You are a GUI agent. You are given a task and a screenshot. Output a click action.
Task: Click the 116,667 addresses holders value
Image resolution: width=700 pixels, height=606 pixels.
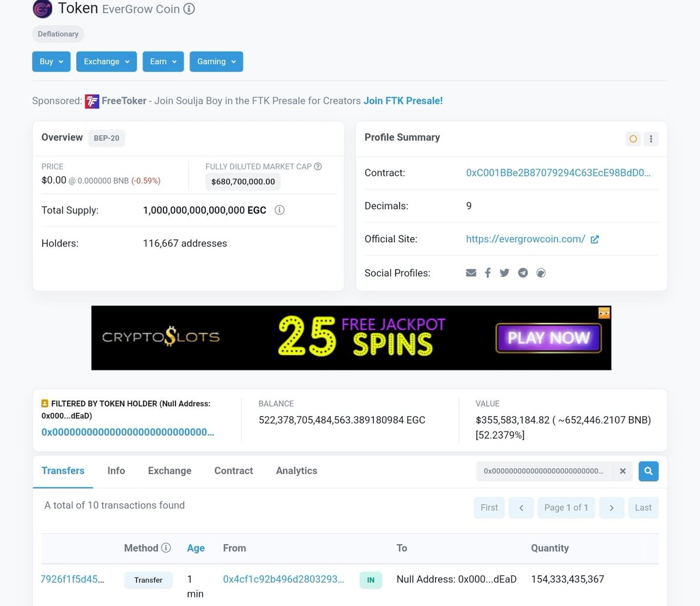coord(185,243)
